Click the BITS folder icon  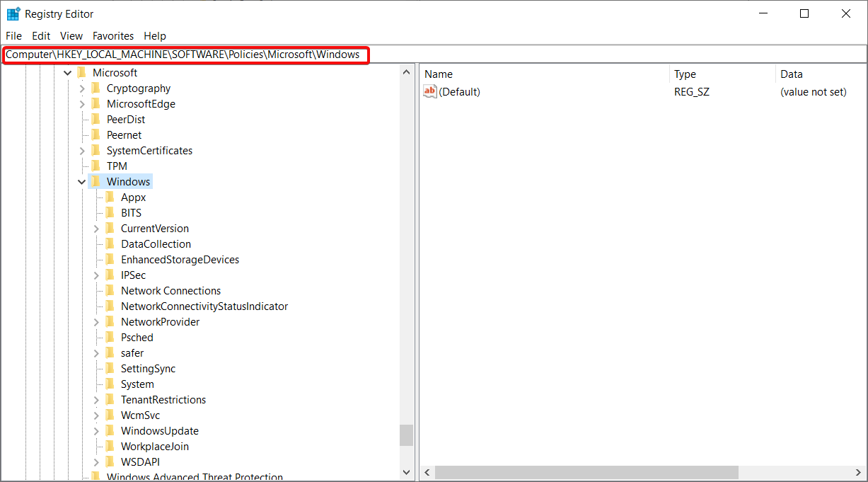[110, 212]
